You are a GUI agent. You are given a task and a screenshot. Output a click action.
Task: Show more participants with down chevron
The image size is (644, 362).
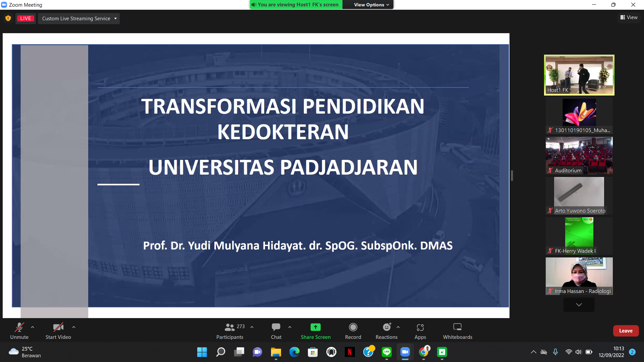[579, 305]
